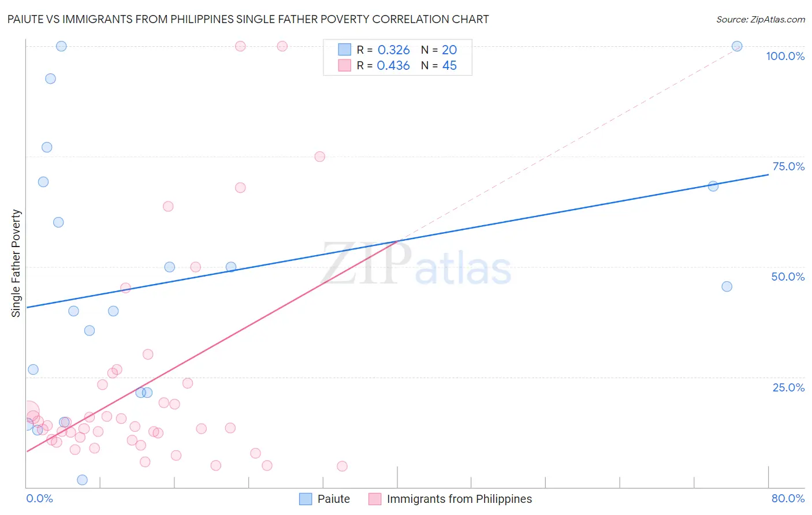
Task: Select the Immigrants from Philippines legend label
Action: pos(460,499)
